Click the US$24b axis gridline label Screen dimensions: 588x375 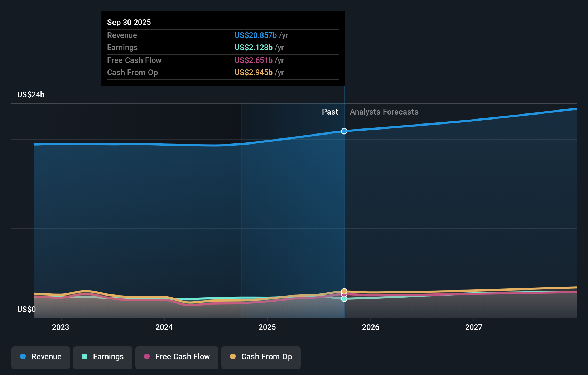(31, 94)
